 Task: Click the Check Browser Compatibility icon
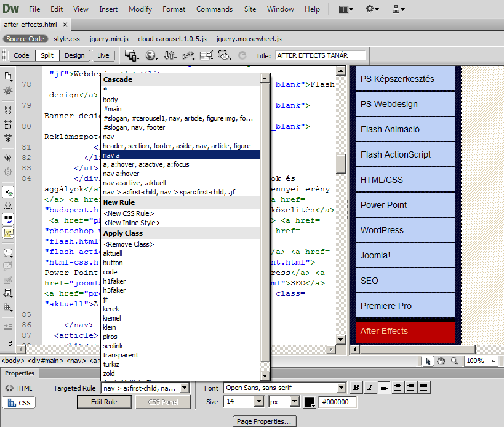(206, 55)
